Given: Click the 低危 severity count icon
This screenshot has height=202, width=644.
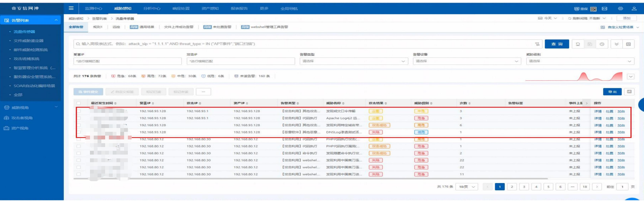Looking at the screenshot, I should [x=203, y=76].
